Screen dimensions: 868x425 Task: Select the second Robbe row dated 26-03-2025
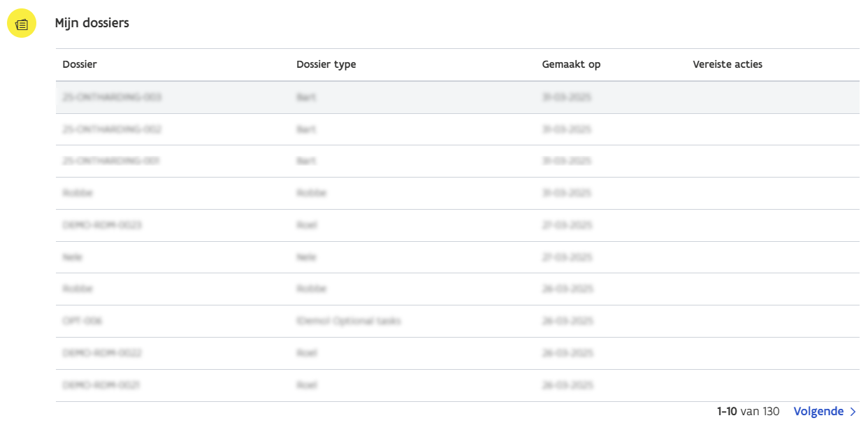click(78, 289)
